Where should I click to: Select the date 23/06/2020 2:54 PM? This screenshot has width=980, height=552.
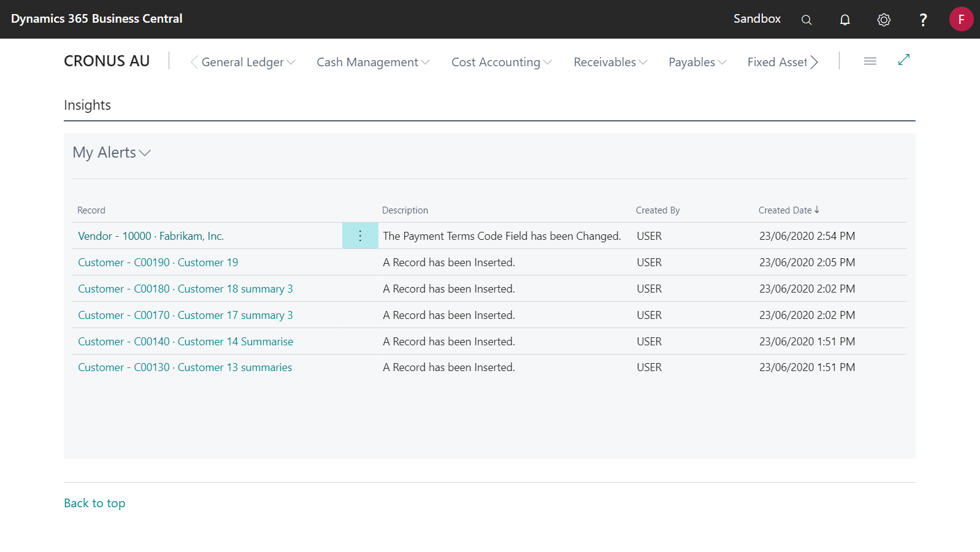tap(807, 236)
